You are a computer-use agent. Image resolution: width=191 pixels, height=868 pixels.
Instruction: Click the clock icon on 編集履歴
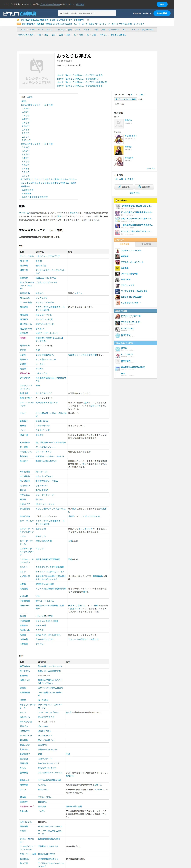[140, 187]
